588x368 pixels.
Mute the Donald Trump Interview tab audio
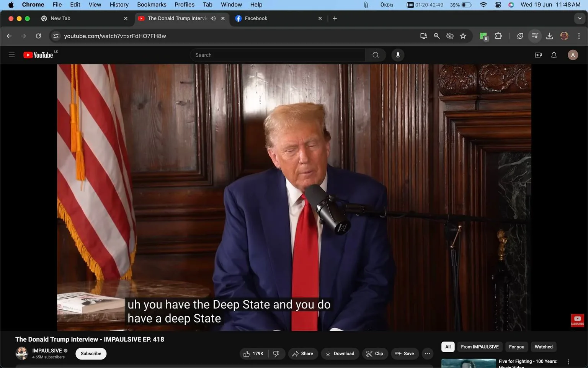213,18
